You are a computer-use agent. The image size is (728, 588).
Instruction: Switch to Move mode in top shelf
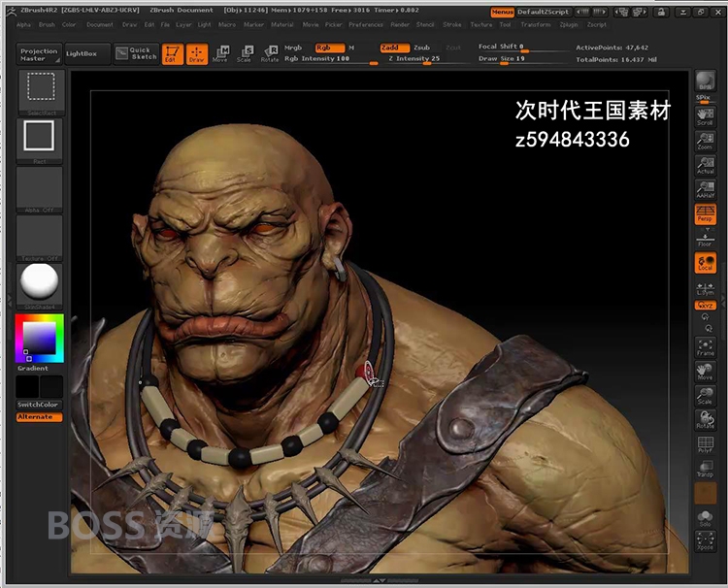220,53
